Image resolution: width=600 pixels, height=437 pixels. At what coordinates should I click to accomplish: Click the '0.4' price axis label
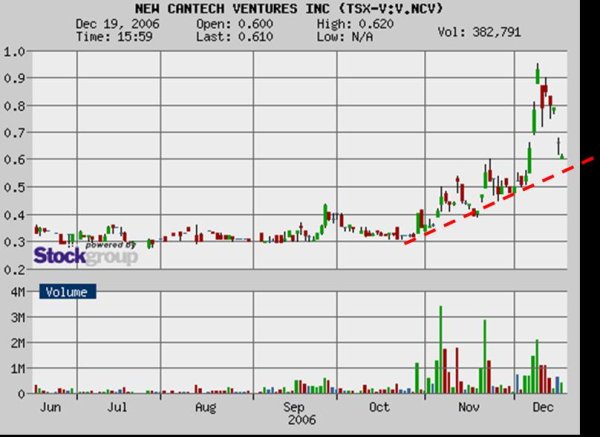14,215
